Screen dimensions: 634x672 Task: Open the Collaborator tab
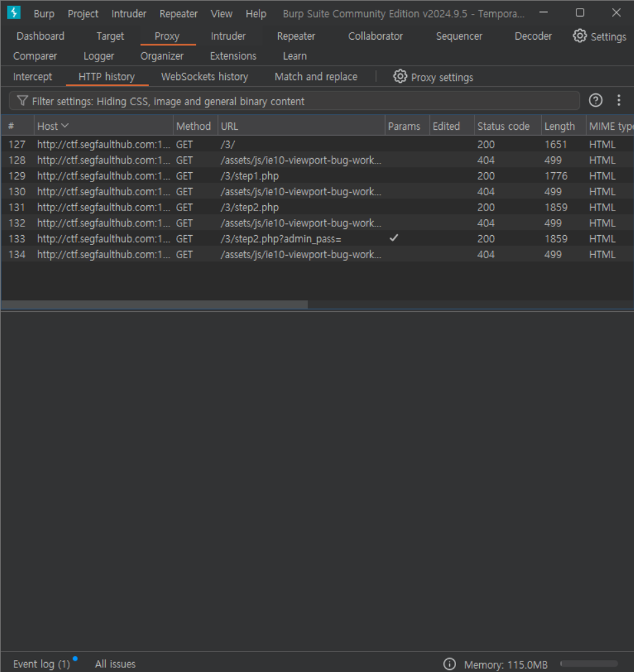tap(375, 36)
